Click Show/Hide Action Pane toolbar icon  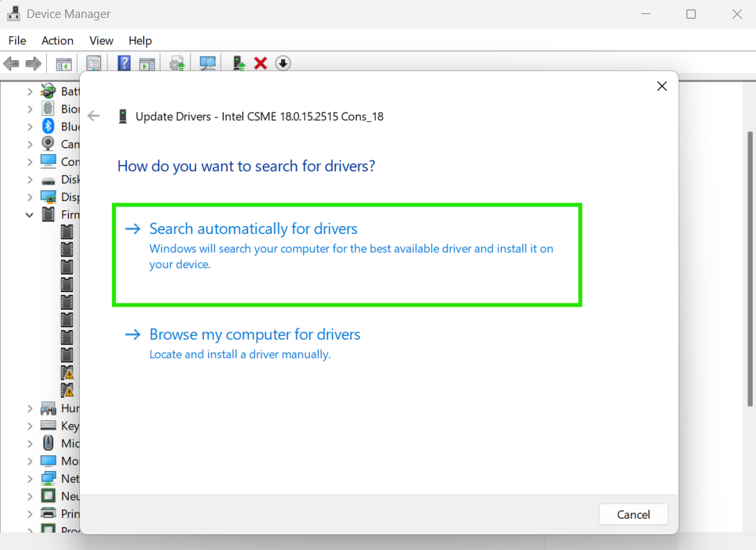[x=147, y=63]
